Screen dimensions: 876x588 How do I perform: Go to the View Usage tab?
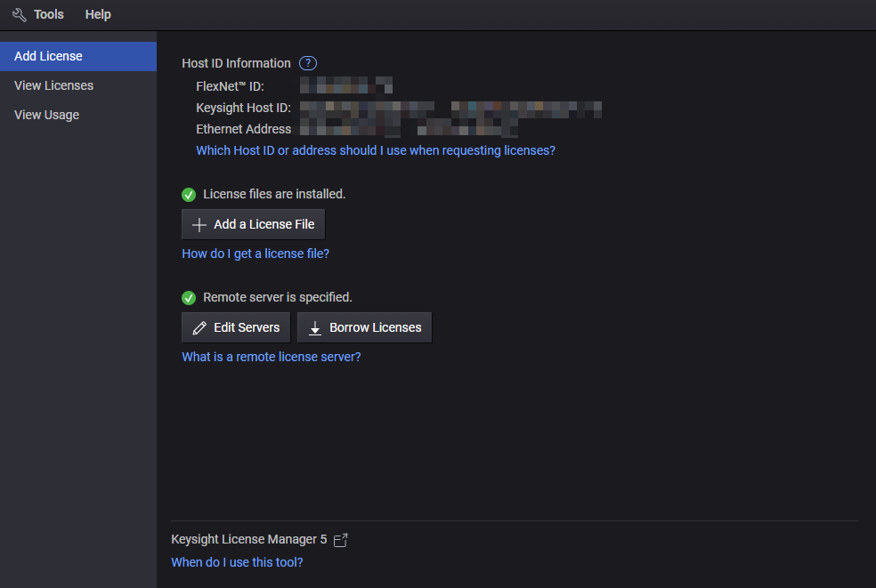[46, 115]
